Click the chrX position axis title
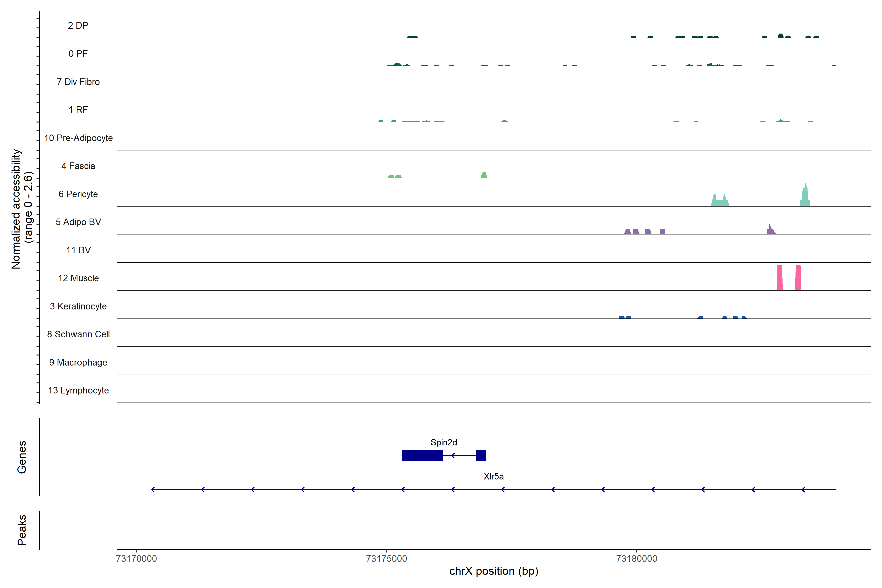 (493, 571)
